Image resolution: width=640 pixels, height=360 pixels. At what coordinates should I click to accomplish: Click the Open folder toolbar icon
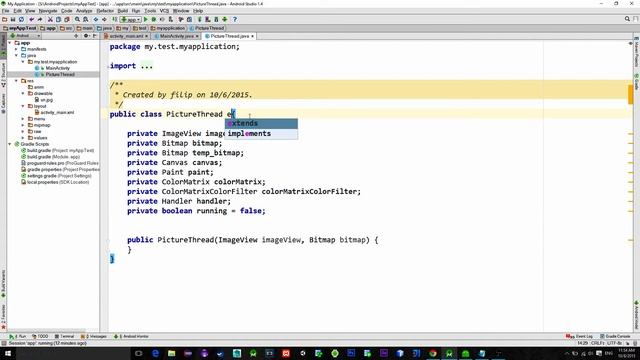coord(4,19)
